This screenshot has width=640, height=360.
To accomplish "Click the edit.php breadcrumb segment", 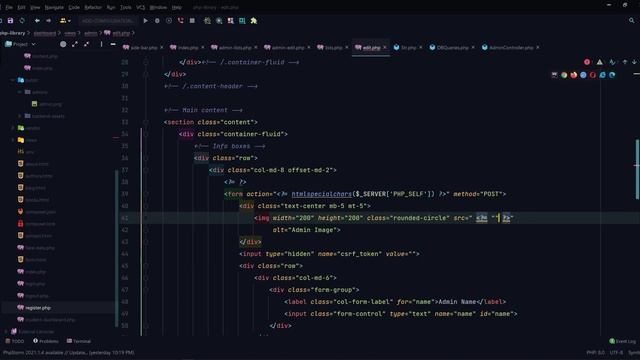I will 118,33.
